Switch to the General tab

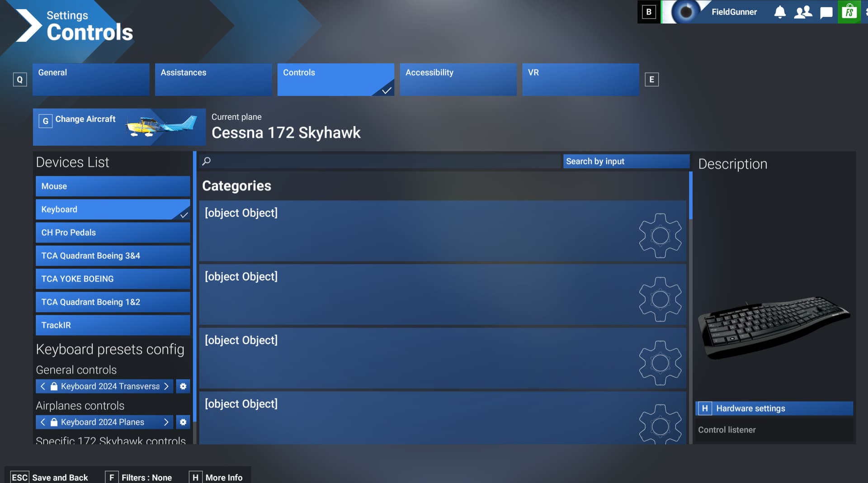pyautogui.click(x=91, y=80)
